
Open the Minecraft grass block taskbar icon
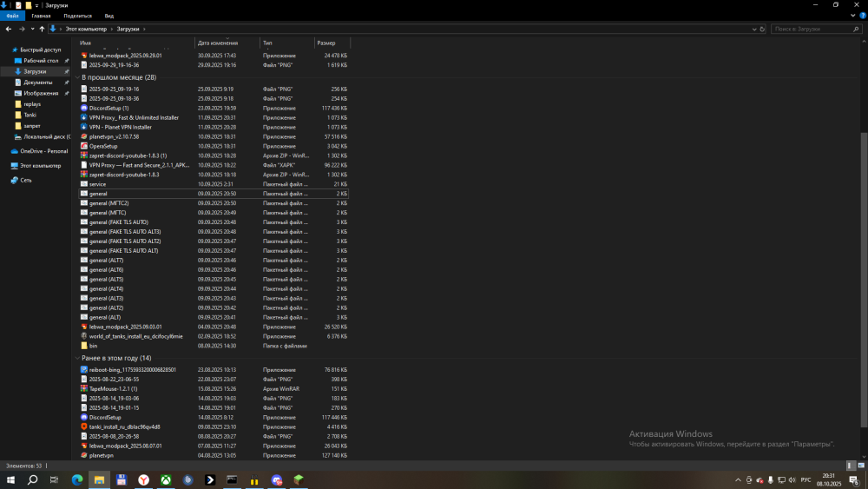tap(299, 479)
